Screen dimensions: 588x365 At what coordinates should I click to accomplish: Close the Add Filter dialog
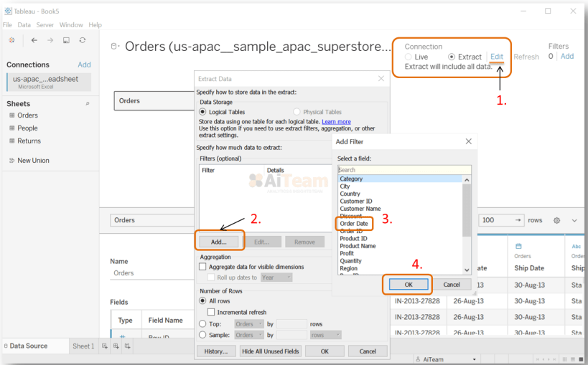click(x=468, y=141)
